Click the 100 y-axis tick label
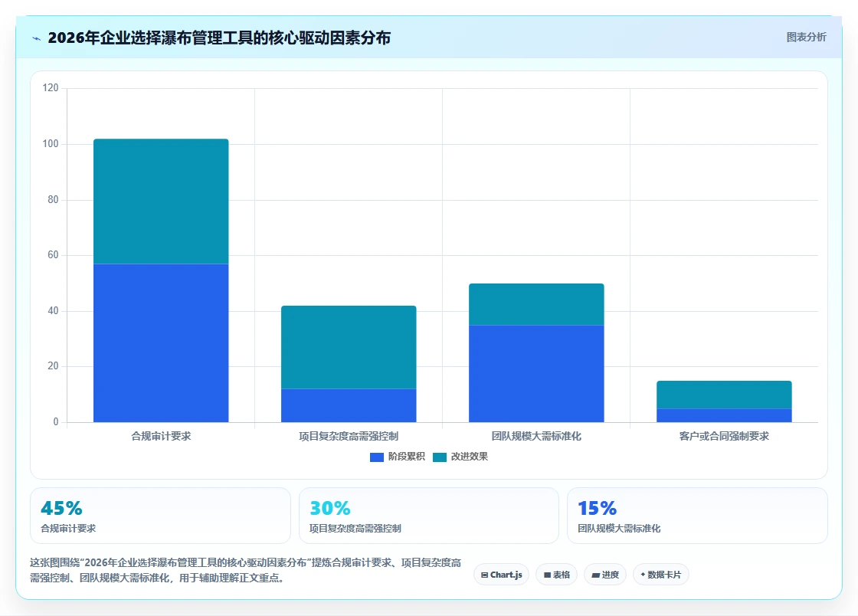Image resolution: width=858 pixels, height=616 pixels. [x=51, y=144]
